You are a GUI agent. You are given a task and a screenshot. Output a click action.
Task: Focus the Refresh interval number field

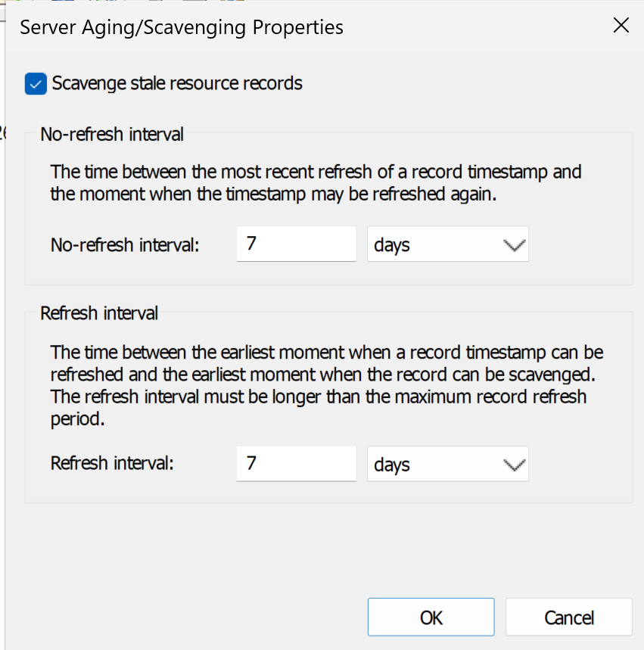point(297,463)
